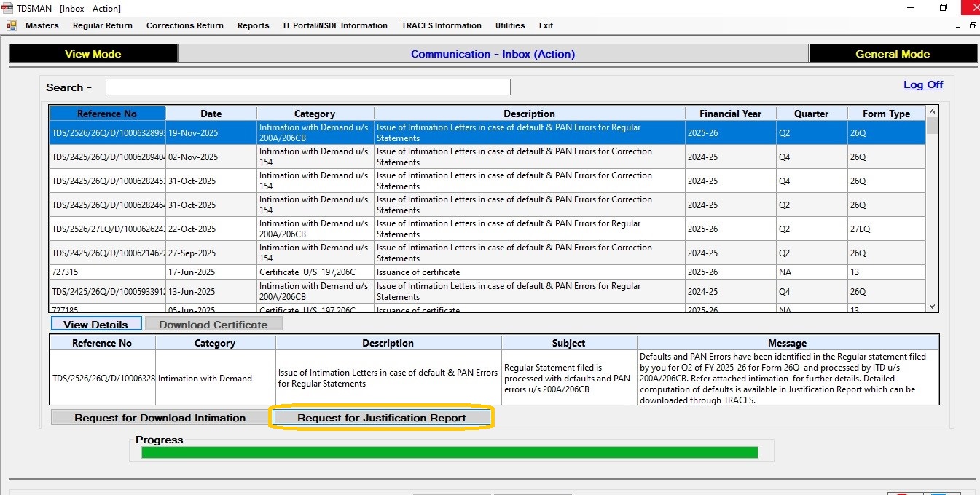
Task: Open the TRACES Information menu
Action: pyautogui.click(x=441, y=25)
